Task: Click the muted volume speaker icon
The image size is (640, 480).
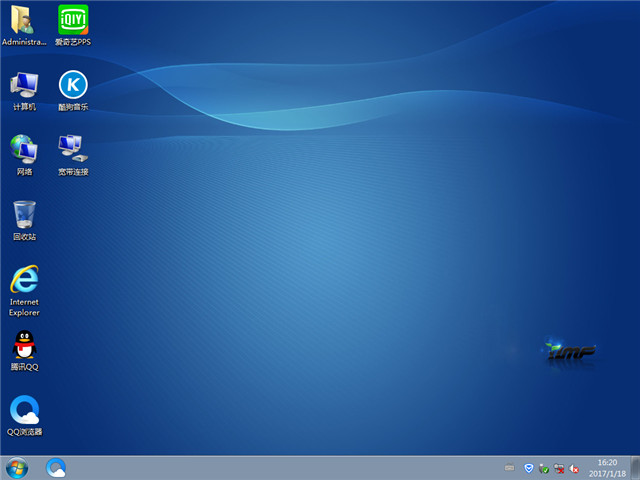Action: click(x=575, y=468)
